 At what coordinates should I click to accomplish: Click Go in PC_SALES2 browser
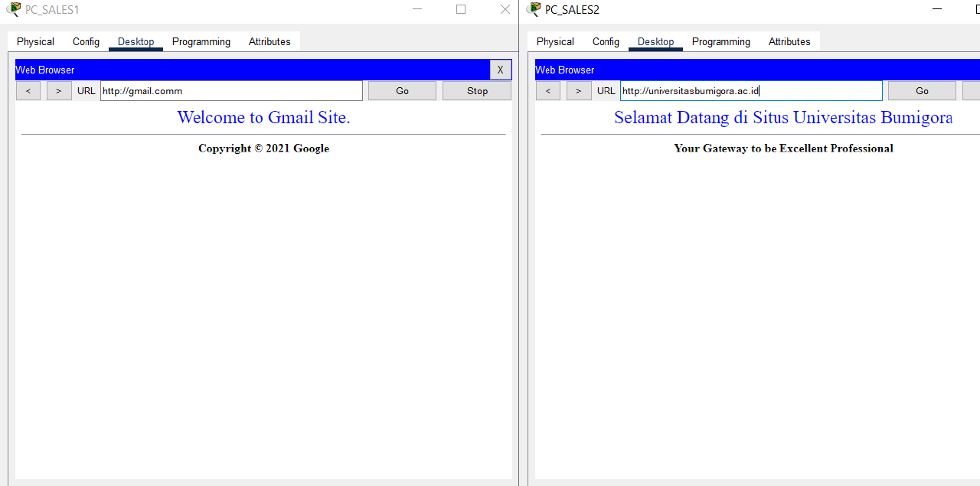[x=921, y=90]
